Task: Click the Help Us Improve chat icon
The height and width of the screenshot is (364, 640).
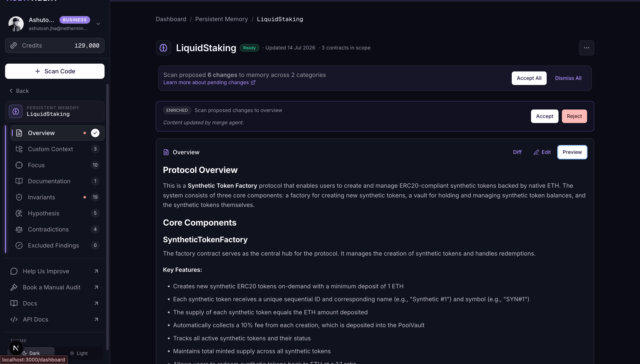Action: pyautogui.click(x=14, y=271)
